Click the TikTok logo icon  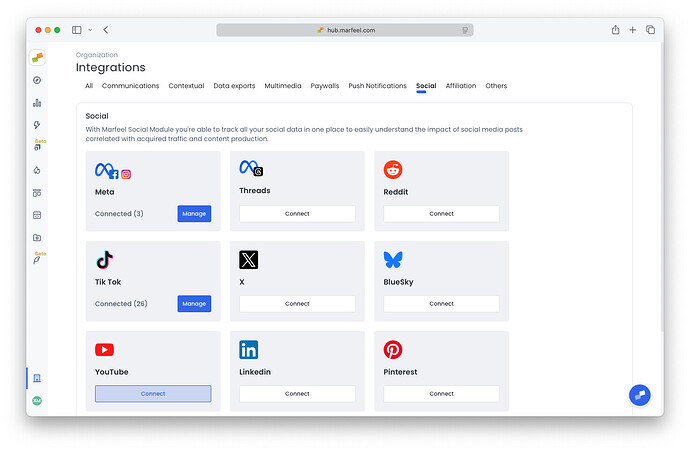pos(105,260)
